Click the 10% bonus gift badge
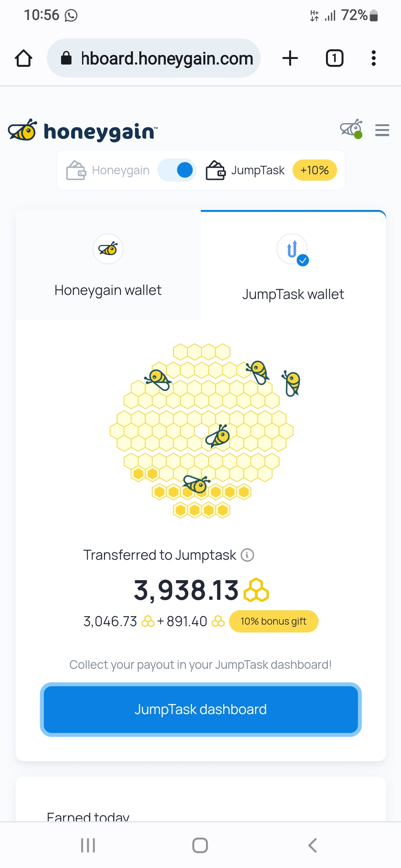Screen dimensions: 401x868 (274, 621)
